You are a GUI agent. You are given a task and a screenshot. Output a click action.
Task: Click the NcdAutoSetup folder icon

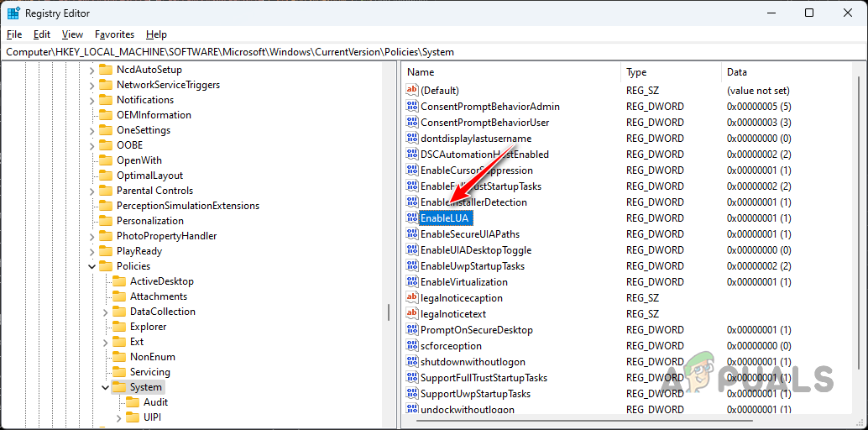tap(106, 70)
